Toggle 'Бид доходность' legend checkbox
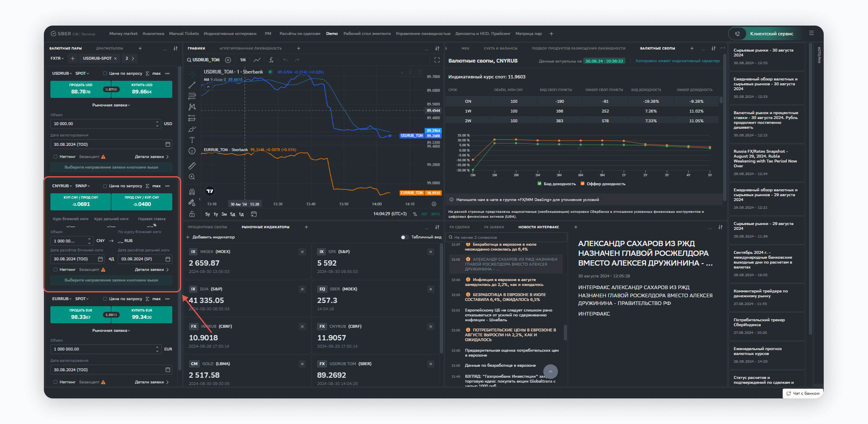Image resolution: width=868 pixels, height=424 pixels. (x=539, y=184)
